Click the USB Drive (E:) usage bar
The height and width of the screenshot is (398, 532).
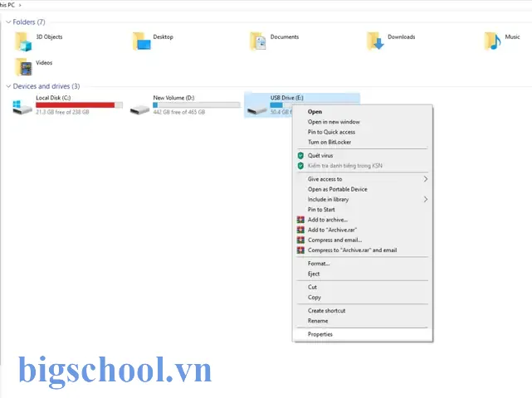click(x=281, y=105)
